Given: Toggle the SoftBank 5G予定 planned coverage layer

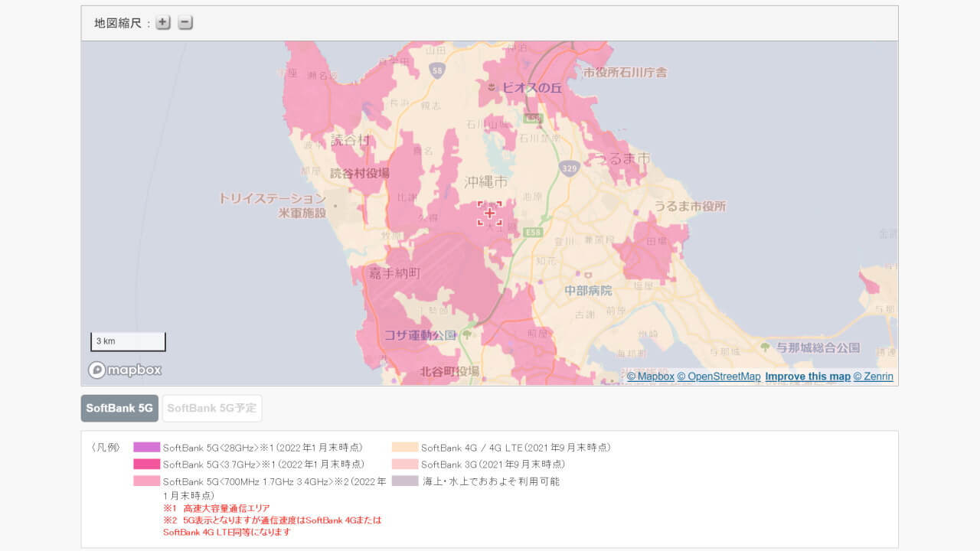Looking at the screenshot, I should click(x=212, y=408).
